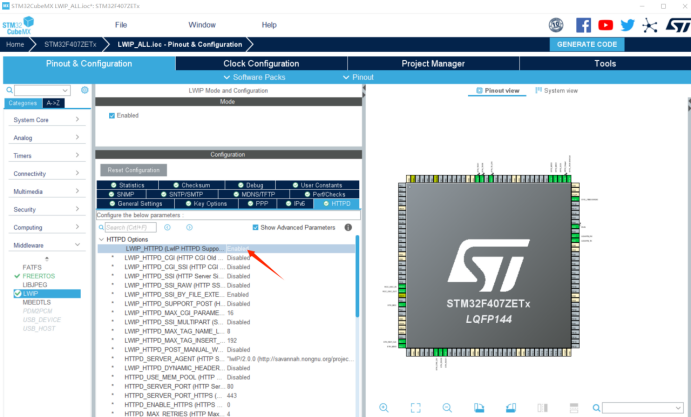Select the A->Z sorting toggle
Viewport: 691px width, 417px height.
pyautogui.click(x=53, y=103)
